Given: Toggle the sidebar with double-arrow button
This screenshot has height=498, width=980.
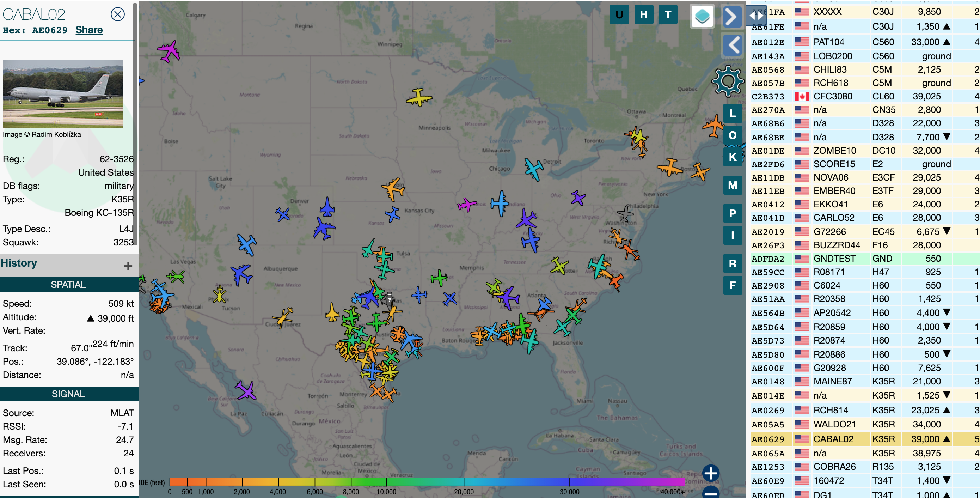Looking at the screenshot, I should 756,16.
